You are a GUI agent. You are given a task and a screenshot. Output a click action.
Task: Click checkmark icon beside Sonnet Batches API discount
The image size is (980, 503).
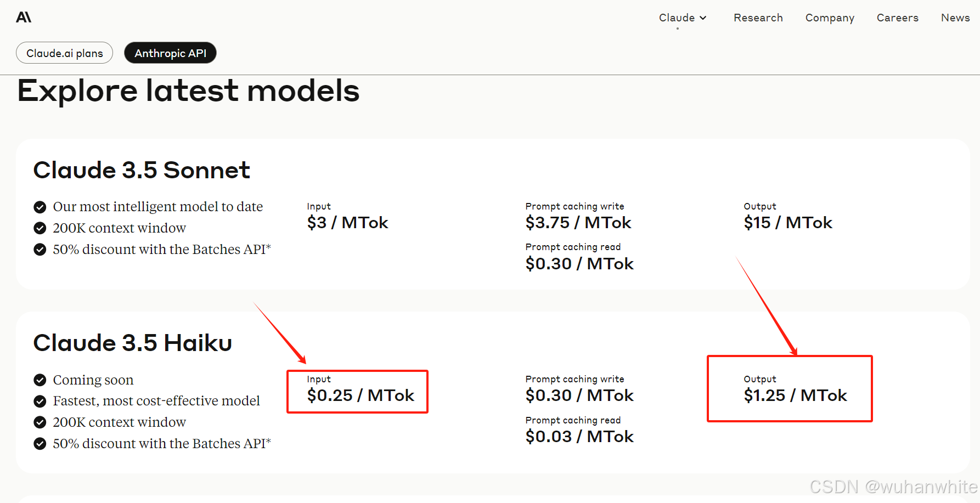pos(40,250)
